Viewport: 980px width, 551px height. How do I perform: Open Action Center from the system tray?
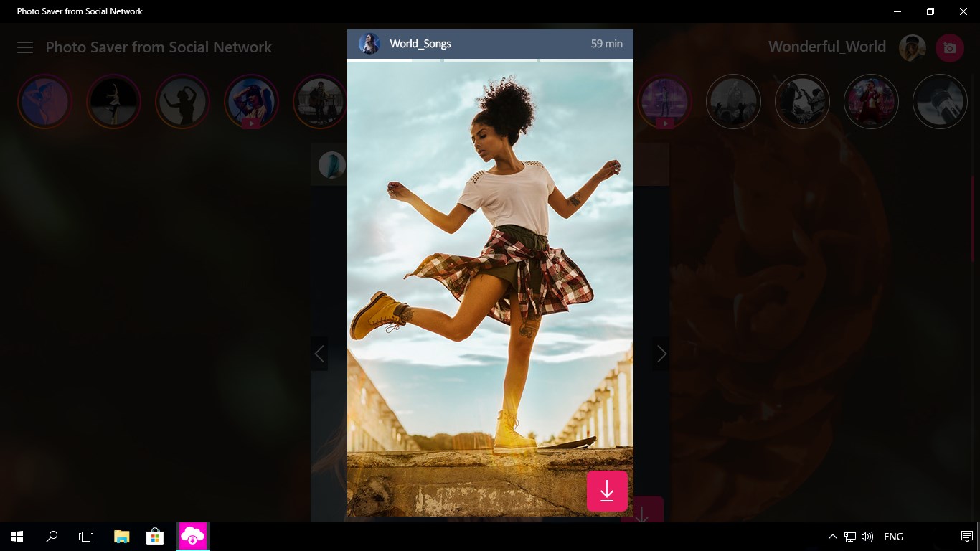click(x=968, y=536)
